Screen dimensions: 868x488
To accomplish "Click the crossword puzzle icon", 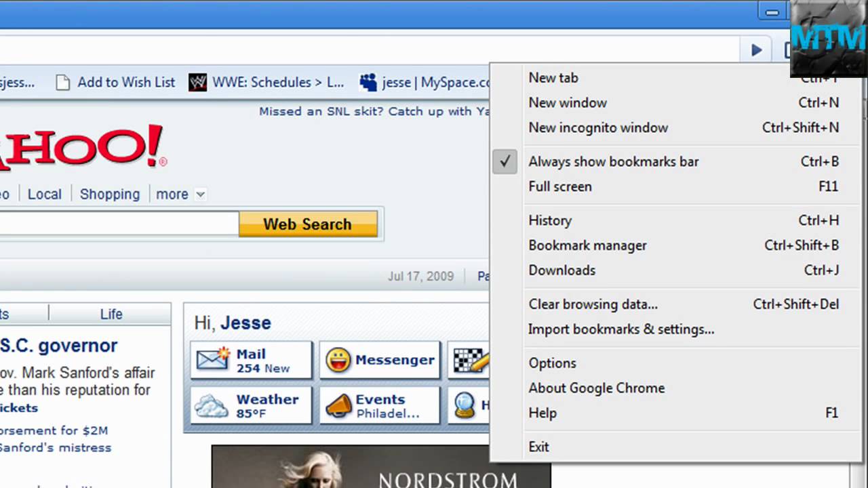I will 471,360.
